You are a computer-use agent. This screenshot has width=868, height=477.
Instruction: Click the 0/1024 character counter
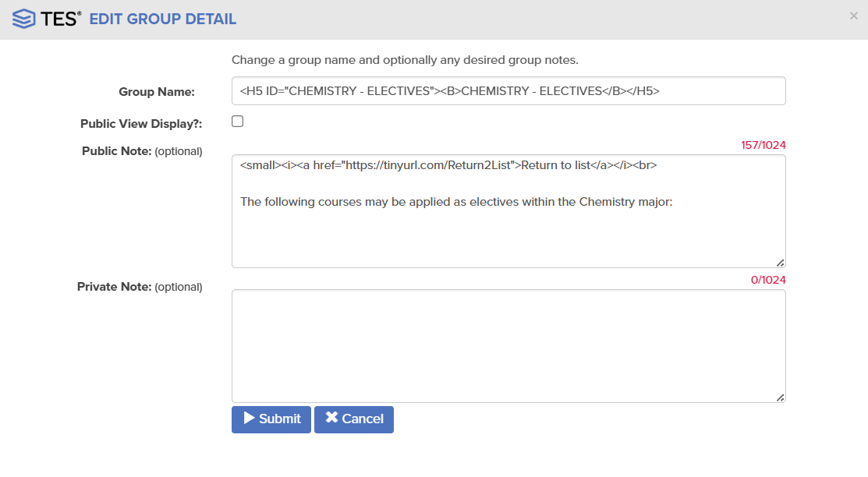pos(768,280)
